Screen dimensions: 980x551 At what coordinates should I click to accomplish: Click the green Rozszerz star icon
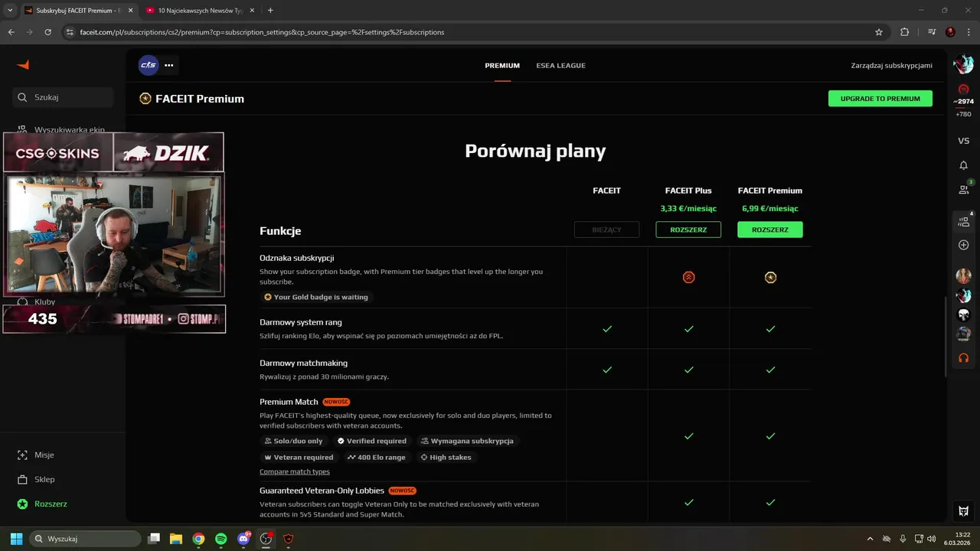pos(22,504)
